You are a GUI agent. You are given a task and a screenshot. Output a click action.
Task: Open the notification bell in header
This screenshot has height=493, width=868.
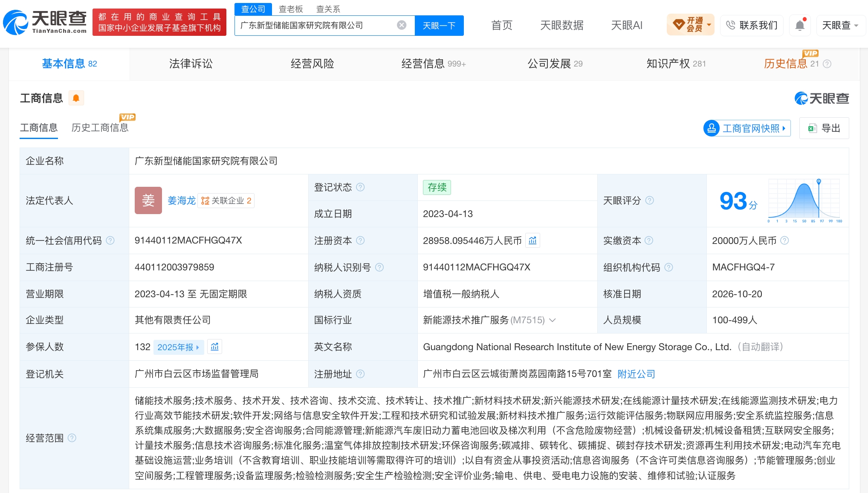point(800,25)
